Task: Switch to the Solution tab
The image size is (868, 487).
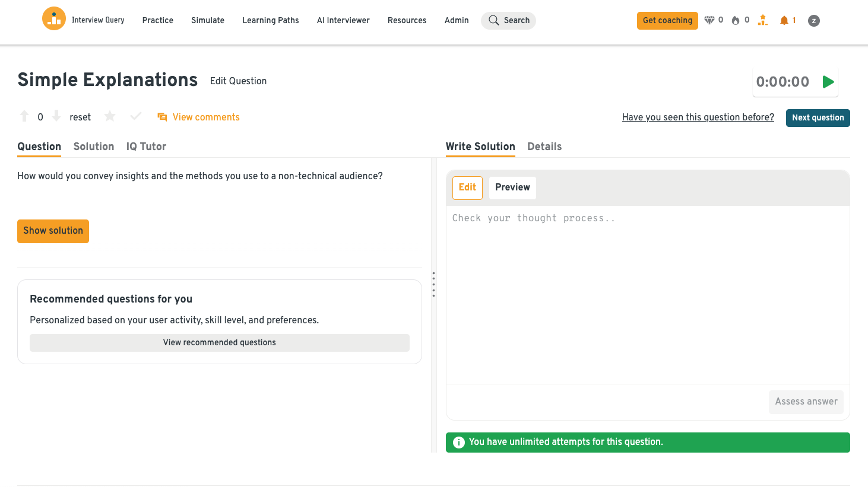Action: tap(94, 147)
